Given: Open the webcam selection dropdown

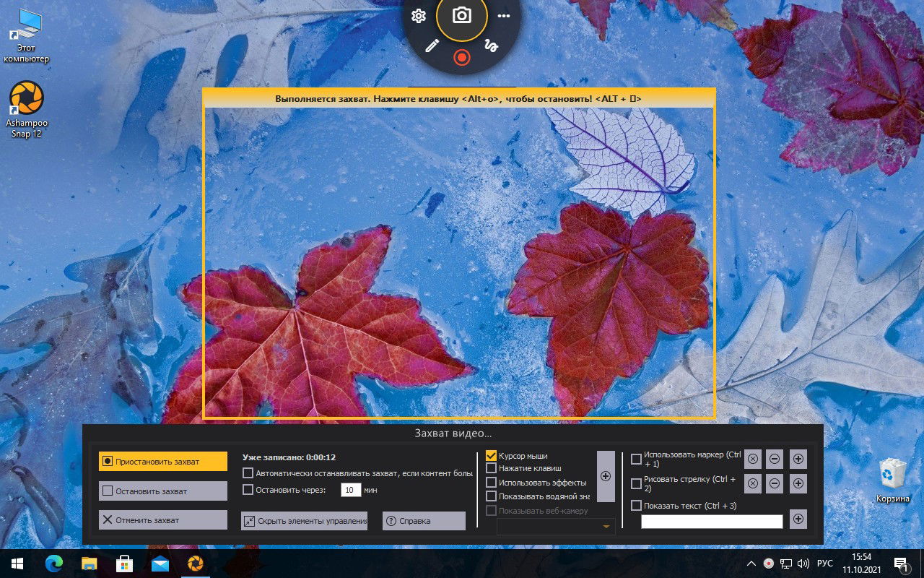Looking at the screenshot, I should [x=556, y=527].
